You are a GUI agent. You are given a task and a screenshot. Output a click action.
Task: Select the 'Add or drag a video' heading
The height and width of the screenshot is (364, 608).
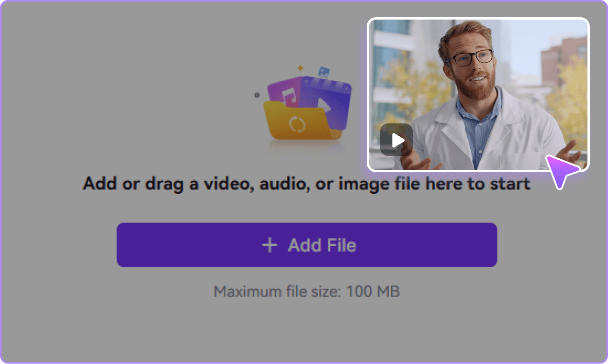coord(307,183)
